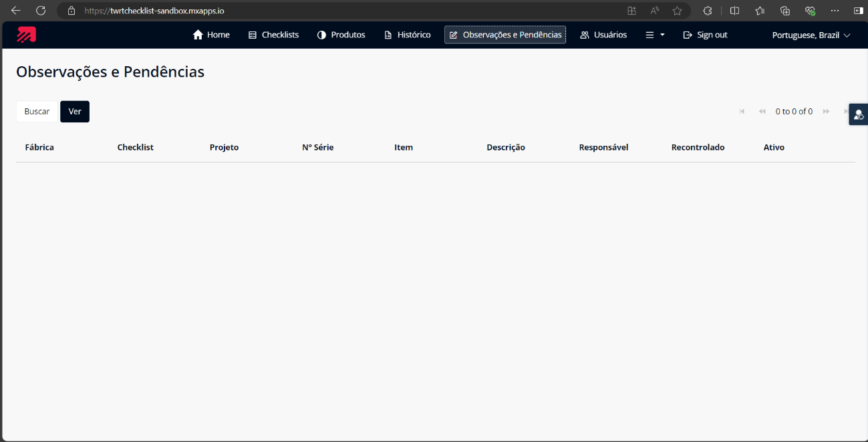Sort by the Descrição column header
868x442 pixels.
(506, 147)
